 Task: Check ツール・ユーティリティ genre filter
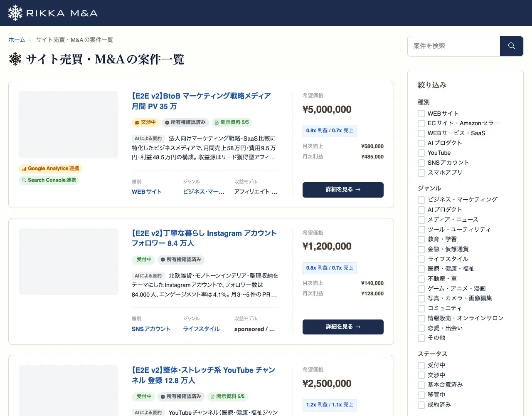pyautogui.click(x=421, y=230)
